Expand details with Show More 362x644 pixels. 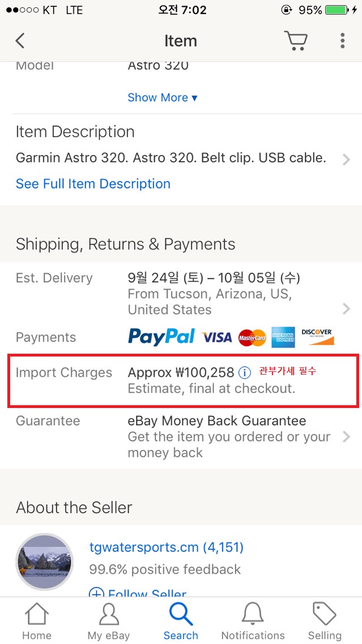pyautogui.click(x=163, y=97)
